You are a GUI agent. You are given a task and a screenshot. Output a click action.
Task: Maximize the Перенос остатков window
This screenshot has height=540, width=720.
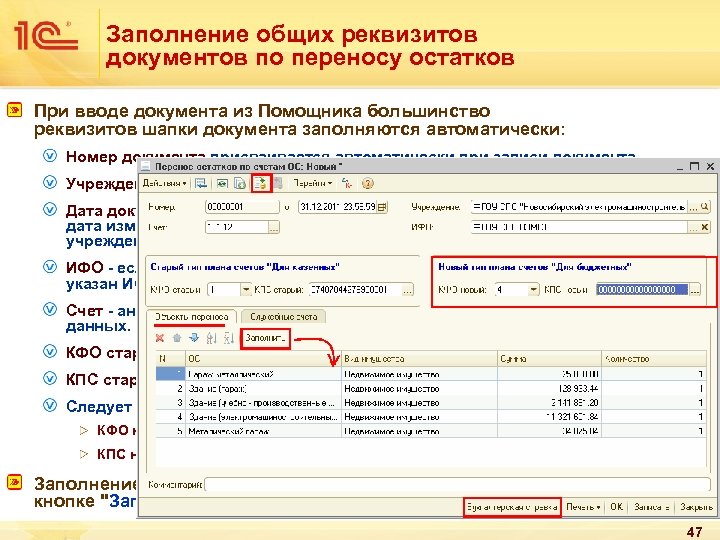[x=694, y=166]
